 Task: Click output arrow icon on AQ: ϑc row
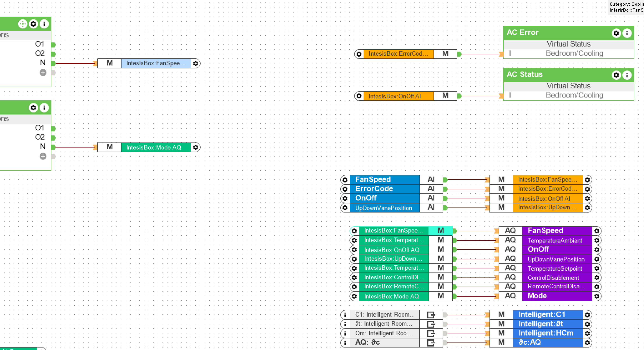point(431,342)
